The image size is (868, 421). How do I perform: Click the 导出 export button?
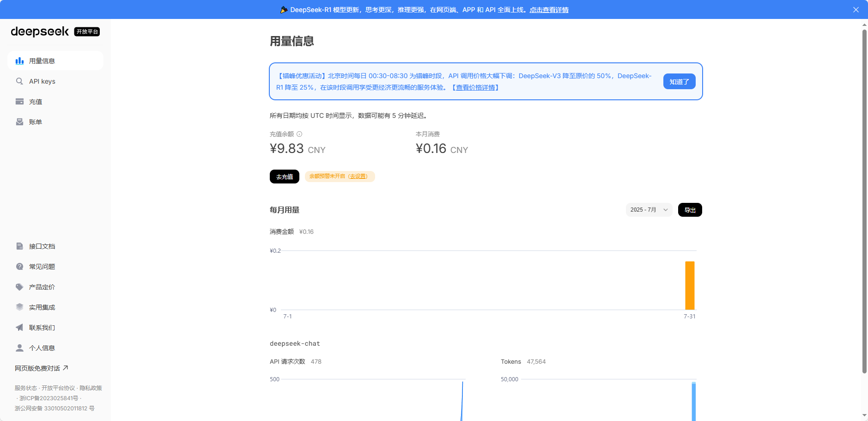(x=690, y=210)
